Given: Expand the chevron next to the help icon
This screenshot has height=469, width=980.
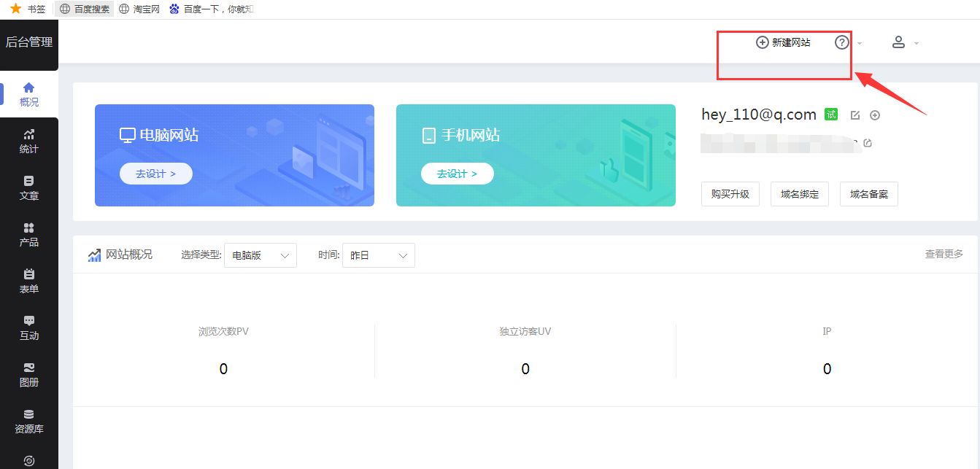Looking at the screenshot, I should [x=858, y=44].
